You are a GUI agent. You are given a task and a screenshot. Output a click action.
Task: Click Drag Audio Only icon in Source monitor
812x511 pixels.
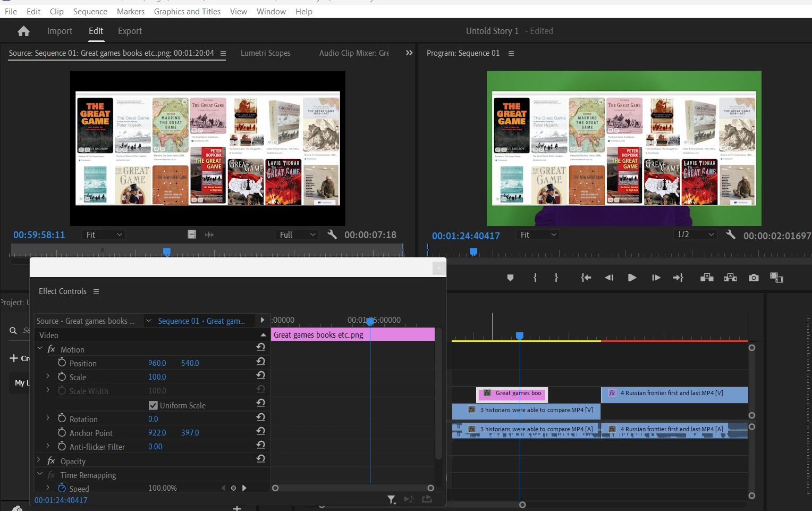point(209,234)
